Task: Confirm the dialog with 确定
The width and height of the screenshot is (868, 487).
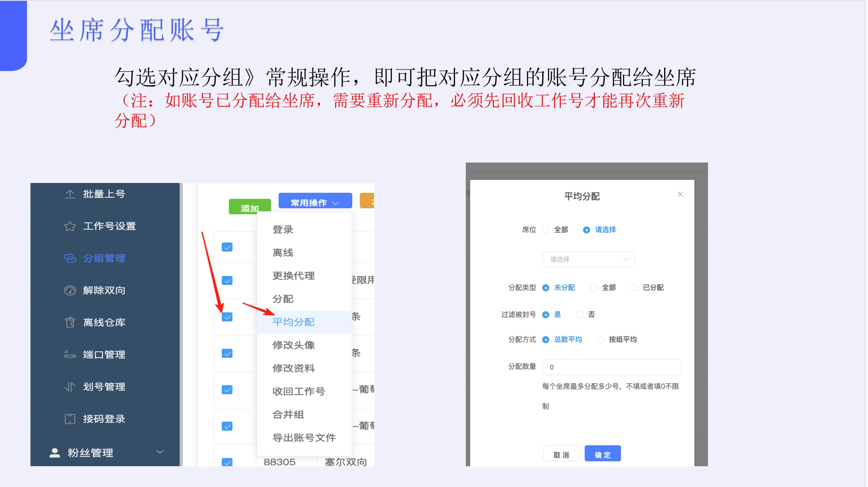Action: pyautogui.click(x=602, y=453)
